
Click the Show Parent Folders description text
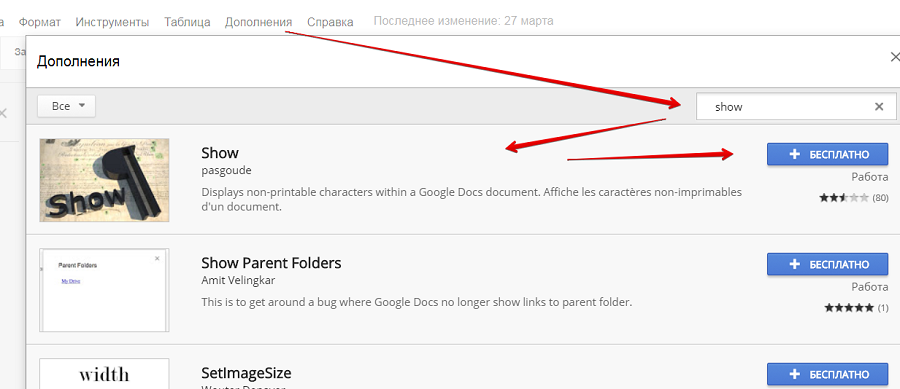tap(417, 301)
